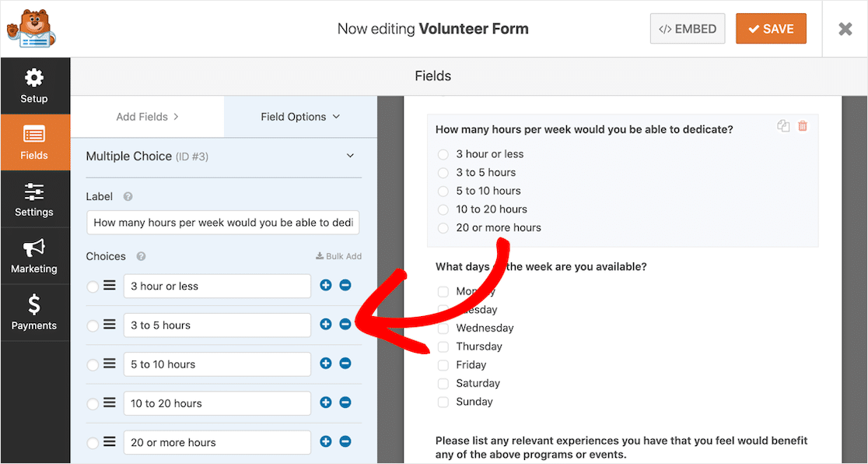The image size is (868, 464).
Task: Select the 'What days of the week' question
Action: 541,267
